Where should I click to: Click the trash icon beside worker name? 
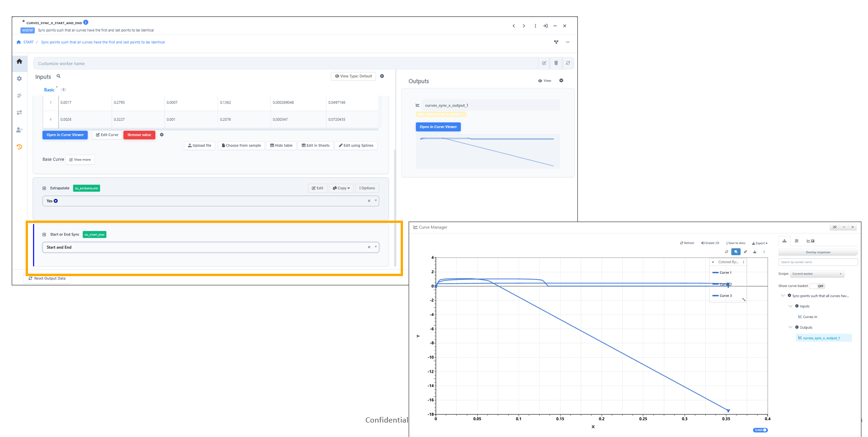click(556, 63)
